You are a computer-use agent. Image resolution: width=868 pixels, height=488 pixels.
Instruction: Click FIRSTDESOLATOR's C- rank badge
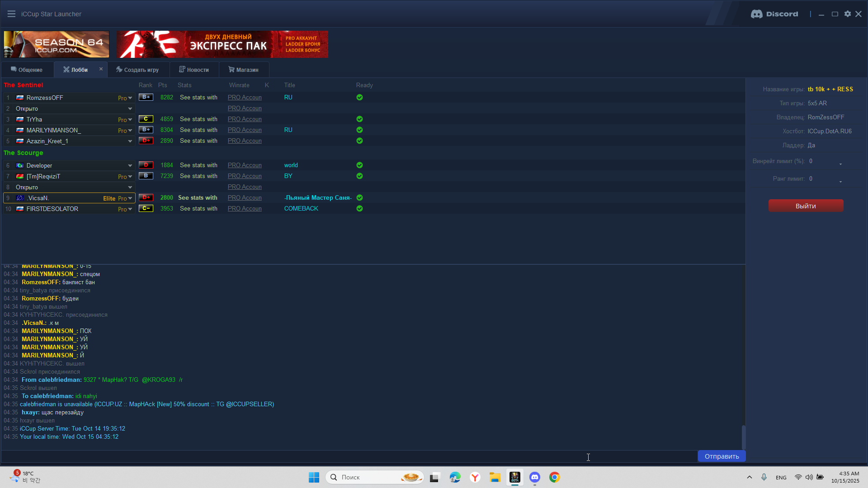(x=146, y=208)
